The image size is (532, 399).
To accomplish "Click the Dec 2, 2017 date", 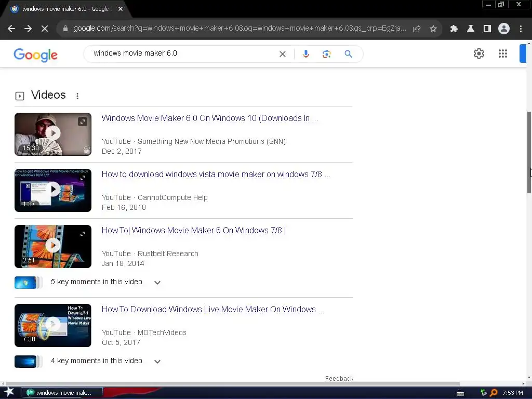I will [122, 151].
